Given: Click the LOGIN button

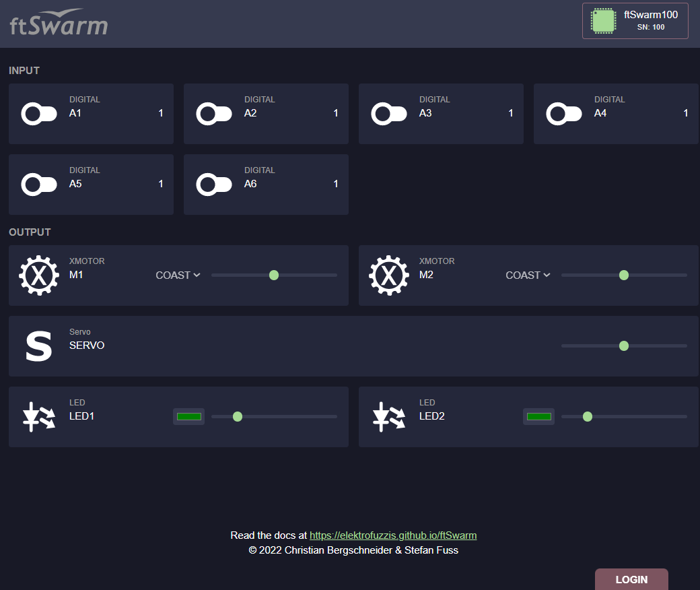Looking at the screenshot, I should point(631,580).
